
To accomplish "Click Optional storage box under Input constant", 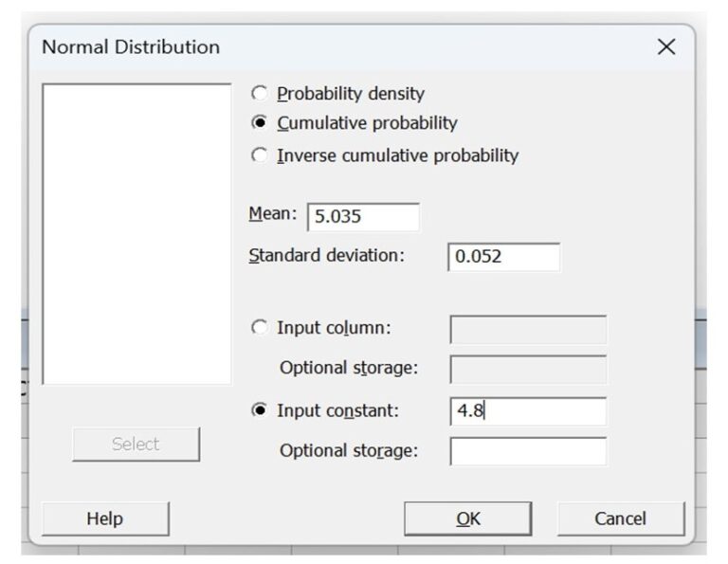I will click(x=528, y=451).
